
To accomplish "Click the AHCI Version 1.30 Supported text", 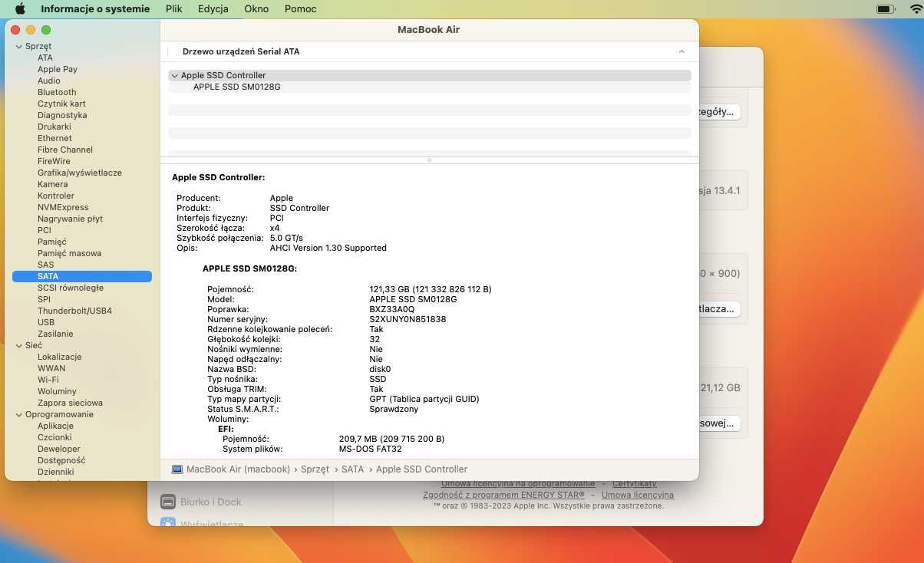I will pyautogui.click(x=328, y=248).
